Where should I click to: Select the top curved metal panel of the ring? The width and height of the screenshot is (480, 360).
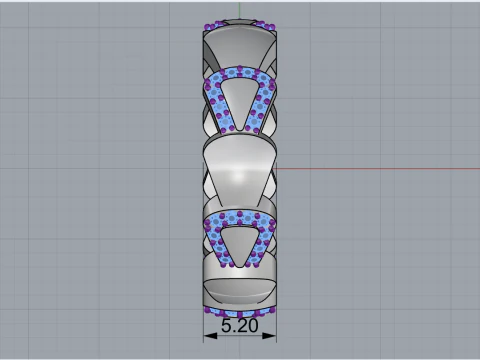pos(240,48)
